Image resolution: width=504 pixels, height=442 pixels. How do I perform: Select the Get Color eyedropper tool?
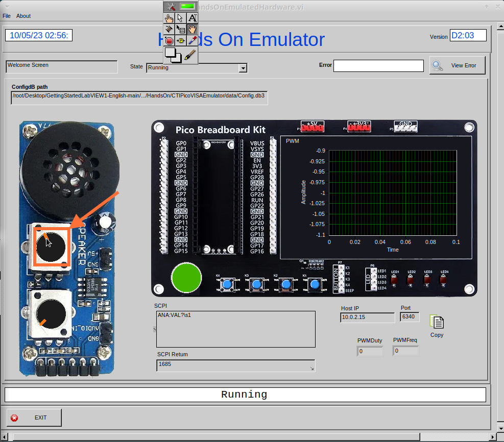[192, 40]
